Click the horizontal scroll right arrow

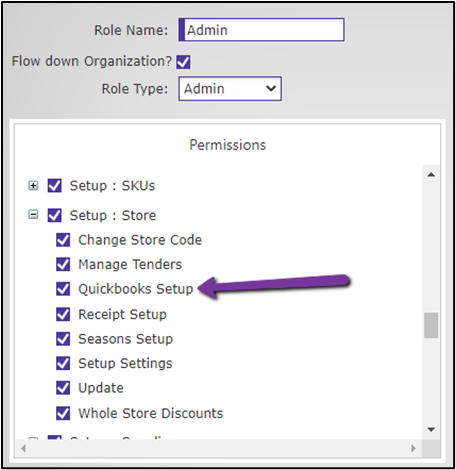[x=413, y=448]
